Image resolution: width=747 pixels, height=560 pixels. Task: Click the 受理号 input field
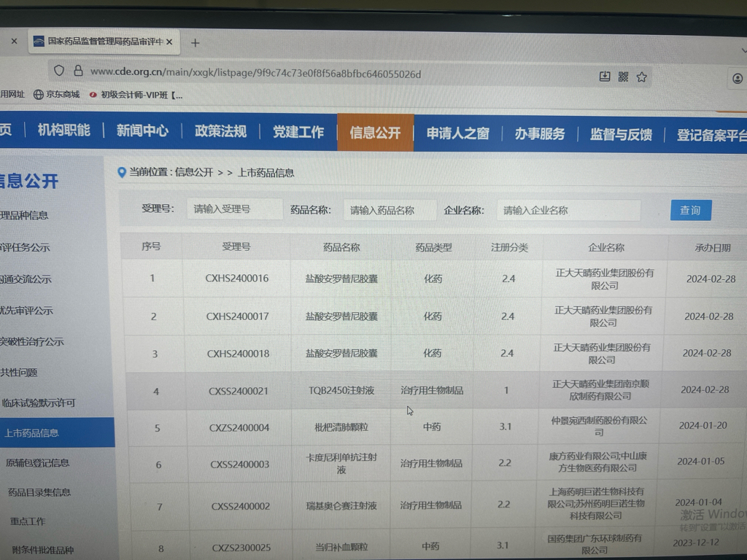234,209
